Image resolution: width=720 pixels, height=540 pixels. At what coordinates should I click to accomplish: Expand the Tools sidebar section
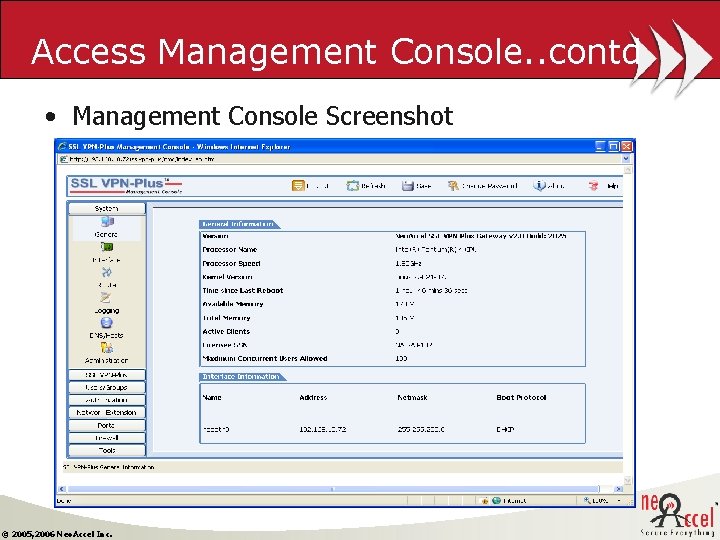[107, 450]
